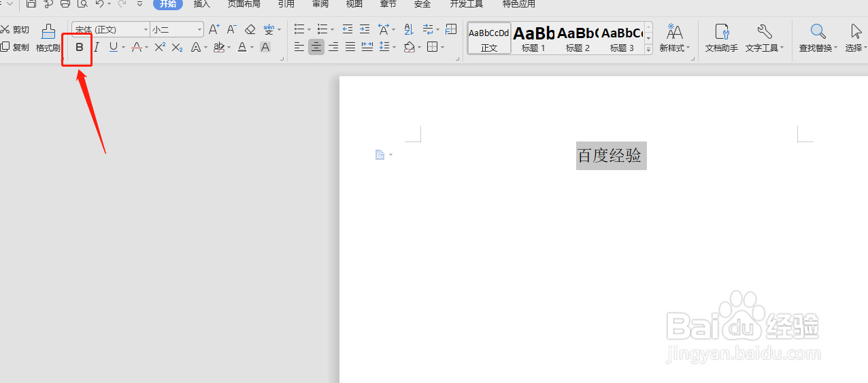Apply justified alignment
Screen dimensions: 868x383
(x=350, y=47)
